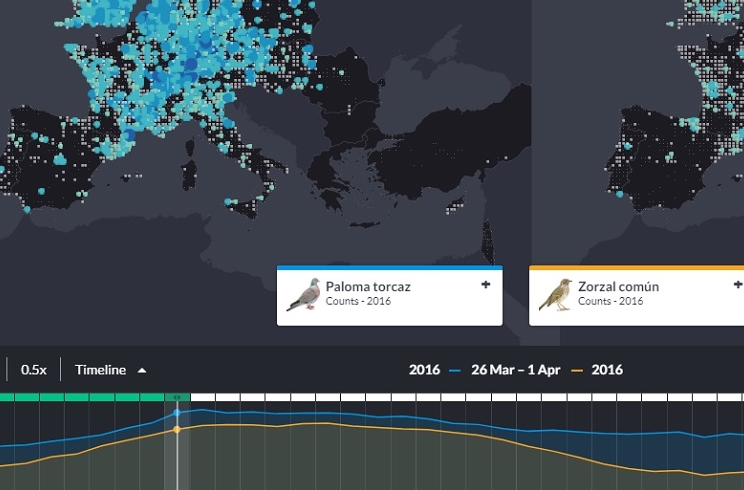Viewport: 744px width, 490px height.
Task: Click the orange legend dash beside 2016
Action: point(577,370)
